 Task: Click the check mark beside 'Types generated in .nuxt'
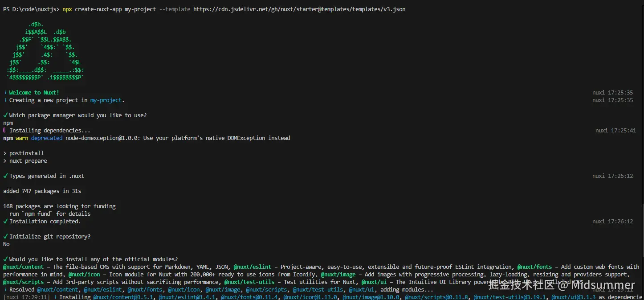5,176
